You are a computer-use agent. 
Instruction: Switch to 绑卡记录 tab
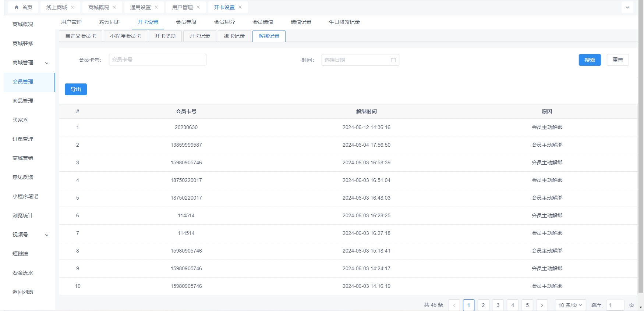tap(234, 36)
